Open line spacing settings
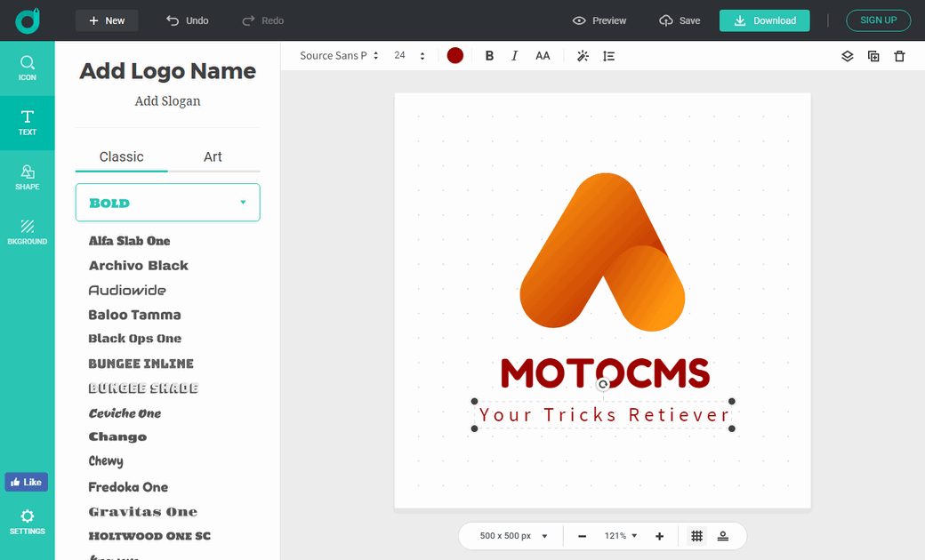This screenshot has height=560, width=925. 608,56
